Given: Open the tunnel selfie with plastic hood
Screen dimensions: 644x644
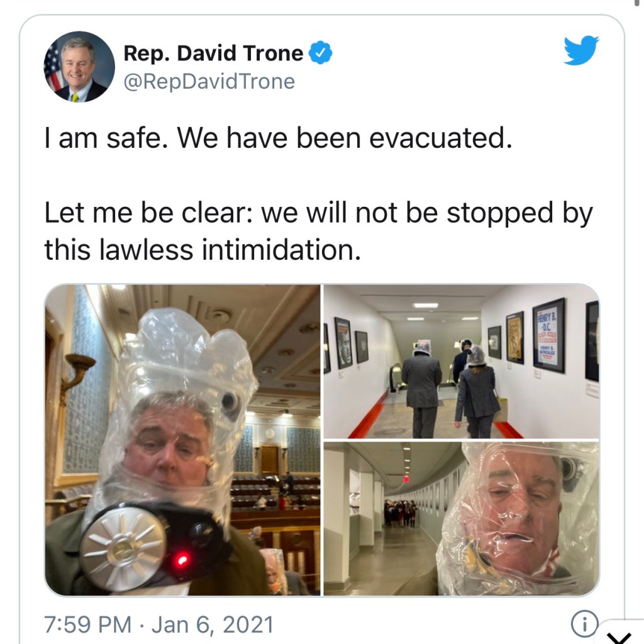Looking at the screenshot, I should (x=461, y=519).
